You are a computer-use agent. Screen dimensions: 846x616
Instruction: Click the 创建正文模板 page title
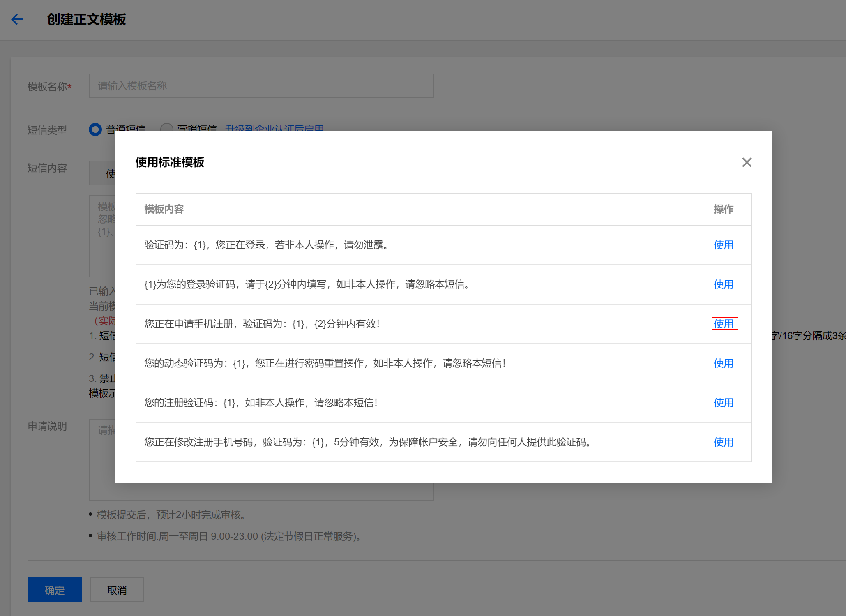pos(86,19)
